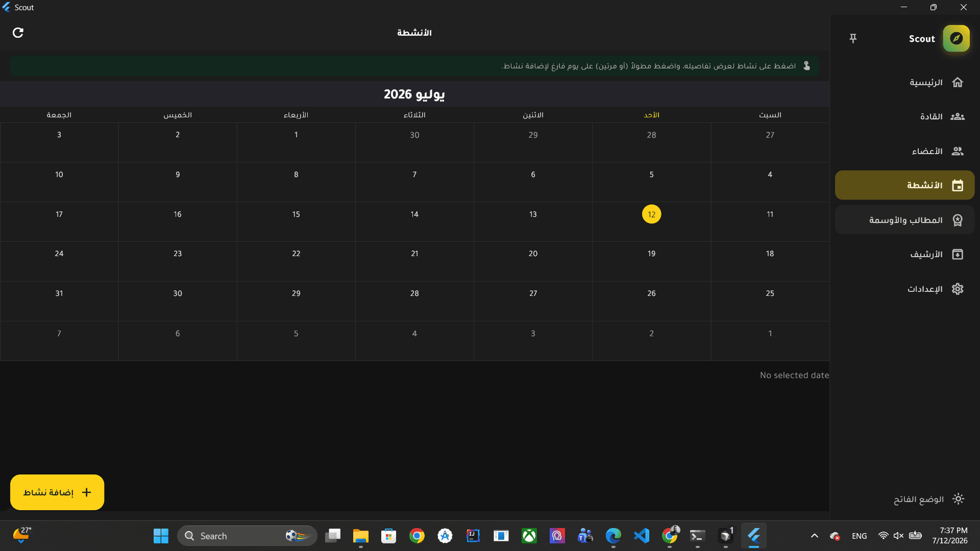Screen dimensions: 980x551
Task: Click the No selected date label
Action: [x=794, y=375]
